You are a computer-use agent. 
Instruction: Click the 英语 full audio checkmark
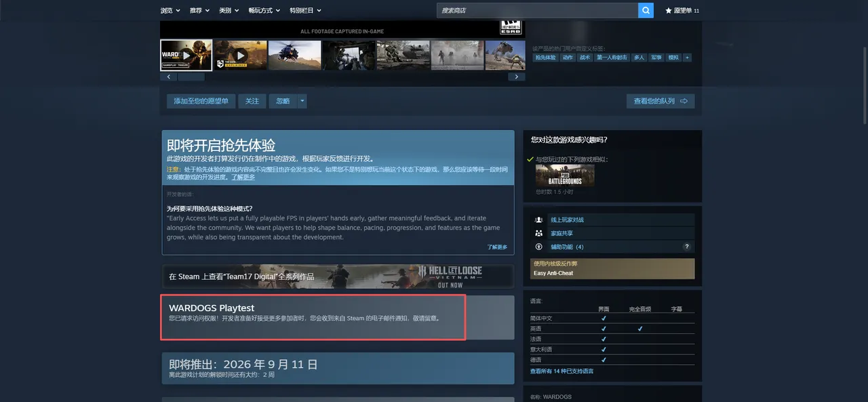point(640,329)
